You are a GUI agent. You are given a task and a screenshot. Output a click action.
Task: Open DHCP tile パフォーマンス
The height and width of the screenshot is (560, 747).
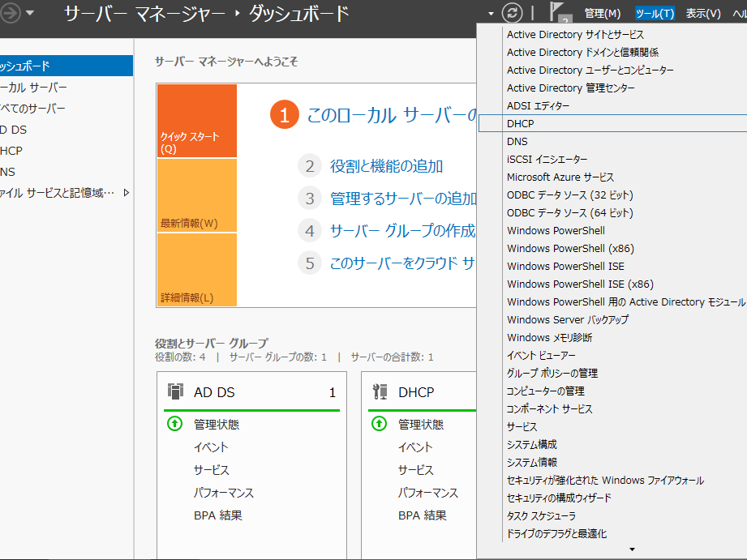coord(427,493)
